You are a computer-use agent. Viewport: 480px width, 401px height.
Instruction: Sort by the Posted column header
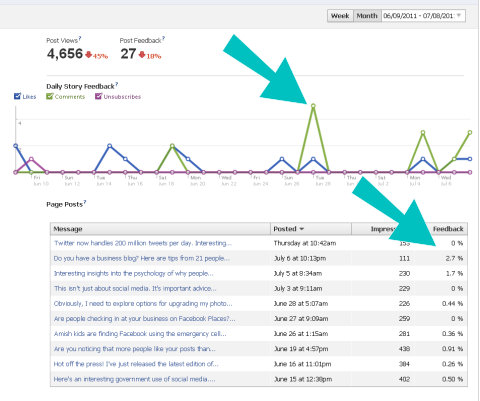coord(311,229)
